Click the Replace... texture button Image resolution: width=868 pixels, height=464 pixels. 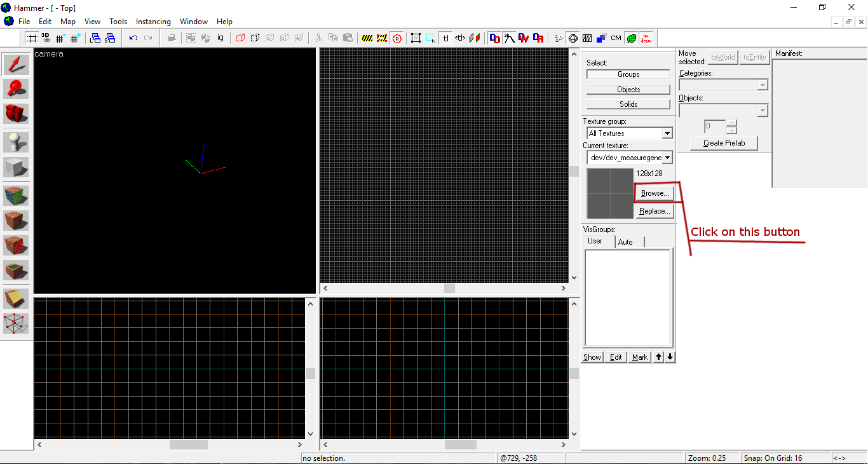coord(654,211)
